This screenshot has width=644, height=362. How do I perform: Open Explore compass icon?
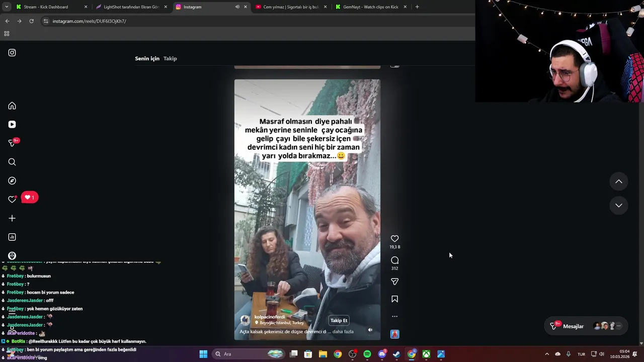click(x=12, y=181)
